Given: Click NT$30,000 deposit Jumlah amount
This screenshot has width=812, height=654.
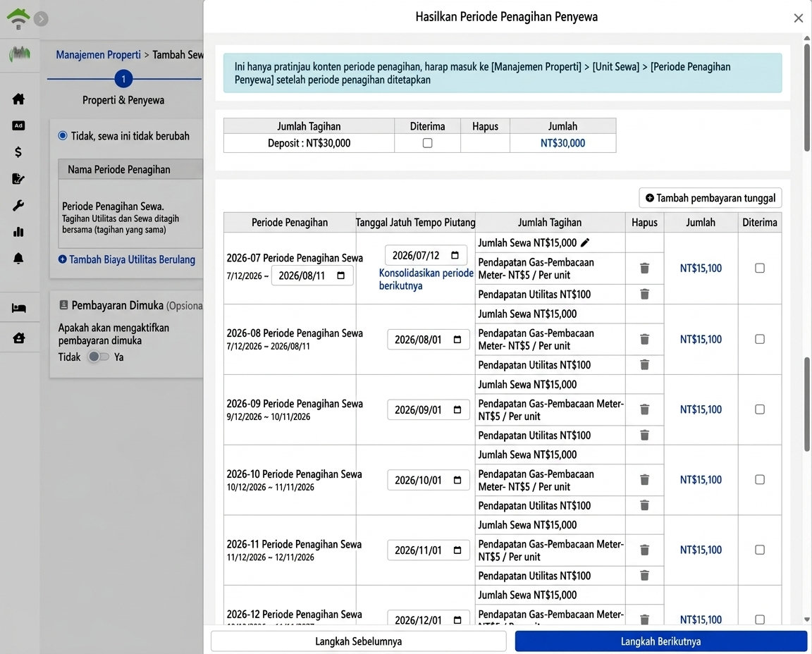Looking at the screenshot, I should click(563, 143).
